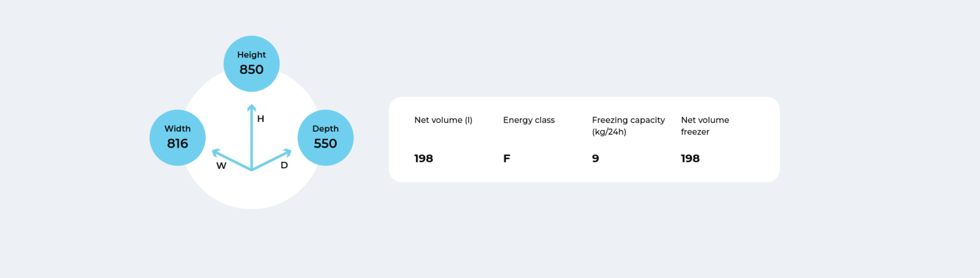Click the letter D axis label
Image resolution: width=980 pixels, height=278 pixels.
pyautogui.click(x=284, y=165)
